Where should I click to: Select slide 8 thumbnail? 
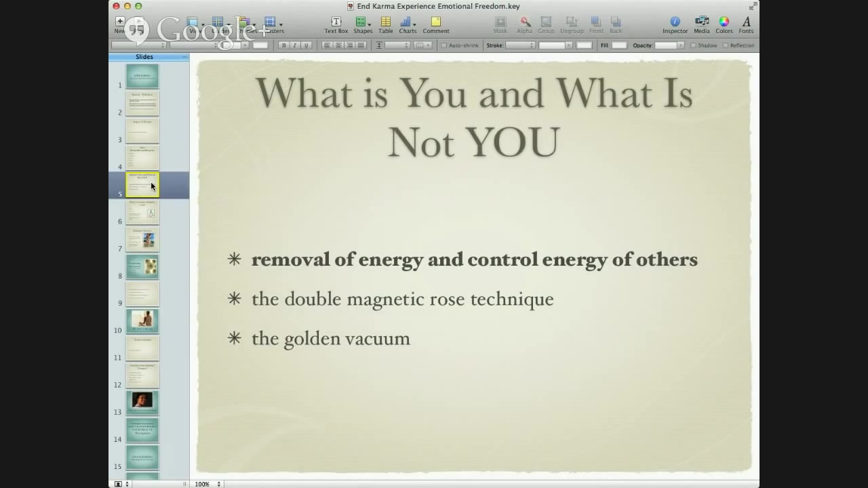tap(142, 266)
